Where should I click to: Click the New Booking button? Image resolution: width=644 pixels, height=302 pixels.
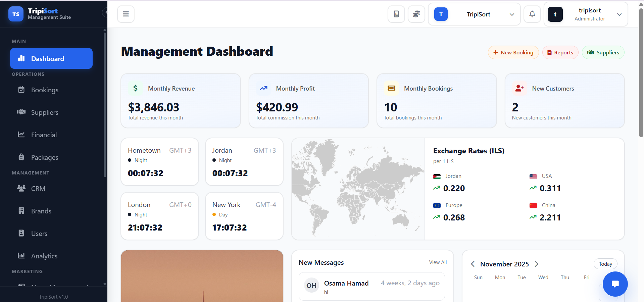pos(513,52)
